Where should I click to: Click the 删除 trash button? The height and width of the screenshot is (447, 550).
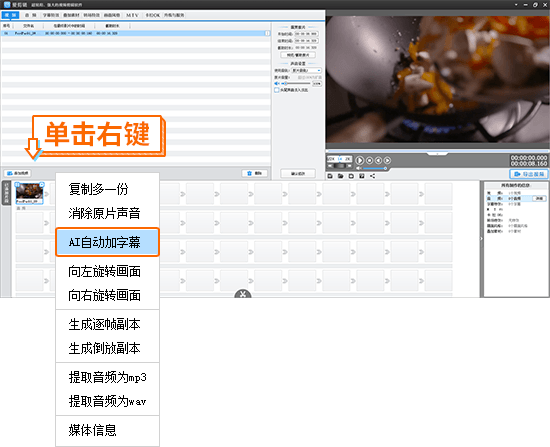pyautogui.click(x=255, y=173)
